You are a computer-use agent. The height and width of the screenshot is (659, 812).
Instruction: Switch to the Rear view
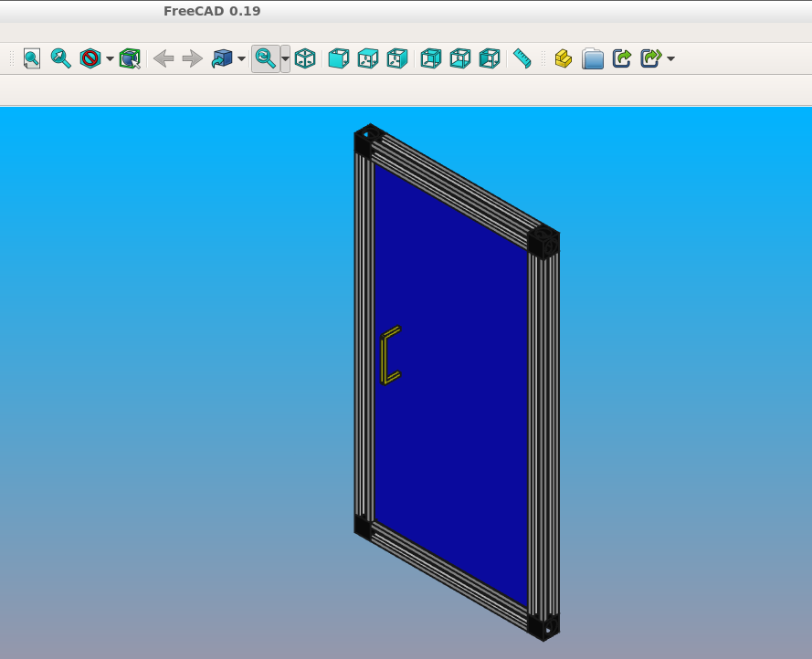pyautogui.click(x=430, y=58)
